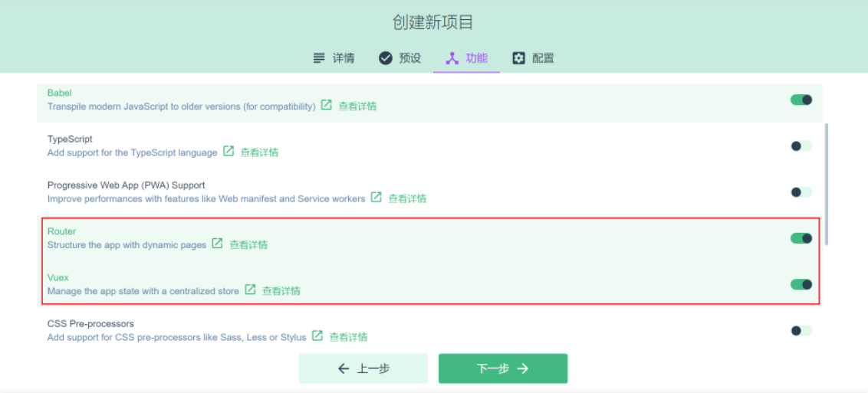Select the 功能 tab

point(467,58)
